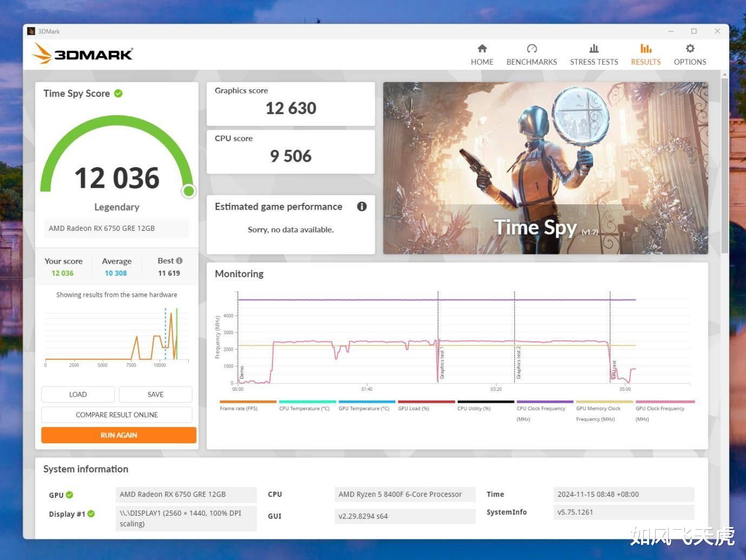
Task: Toggle Frame rate (FPS) legend swatch
Action: click(248, 402)
